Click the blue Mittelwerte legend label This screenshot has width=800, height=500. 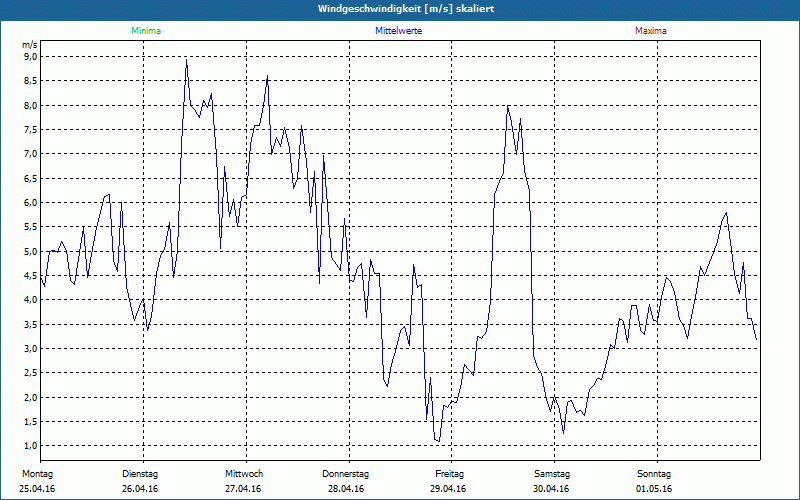tap(398, 31)
